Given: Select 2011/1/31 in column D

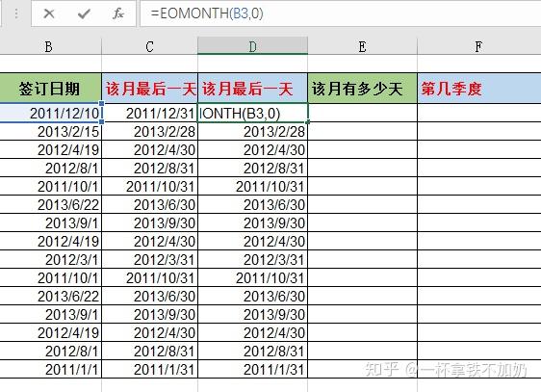Looking at the screenshot, I should pyautogui.click(x=252, y=369).
